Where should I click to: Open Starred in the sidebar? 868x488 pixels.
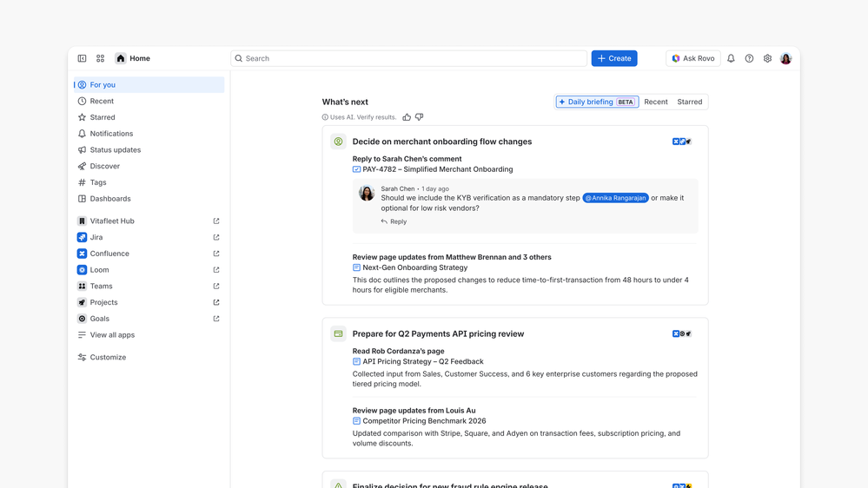[149, 117]
